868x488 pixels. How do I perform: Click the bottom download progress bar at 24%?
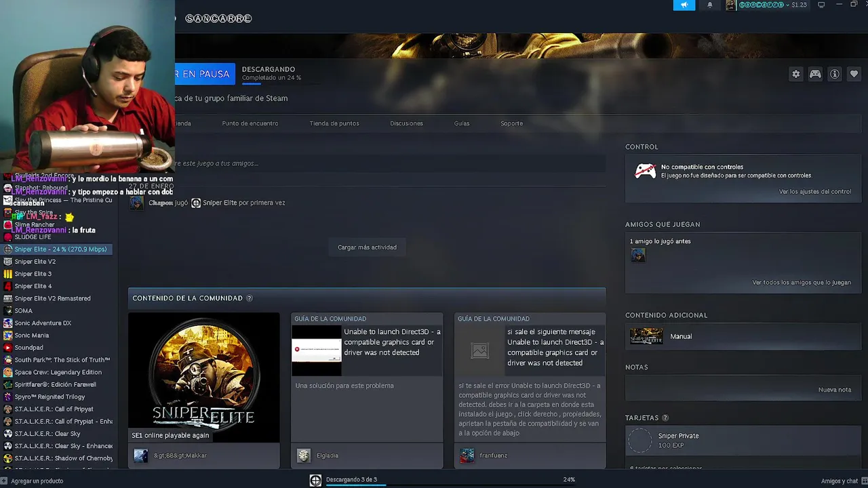(x=450, y=485)
